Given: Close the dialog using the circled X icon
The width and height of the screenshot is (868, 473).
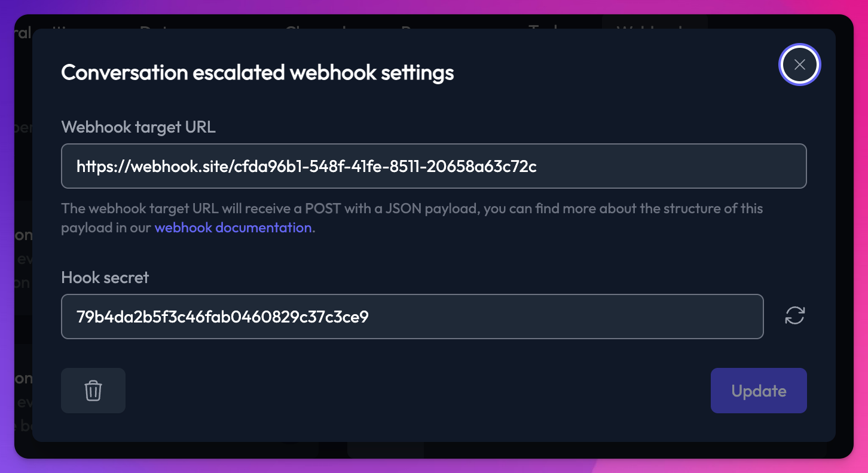Looking at the screenshot, I should [799, 64].
